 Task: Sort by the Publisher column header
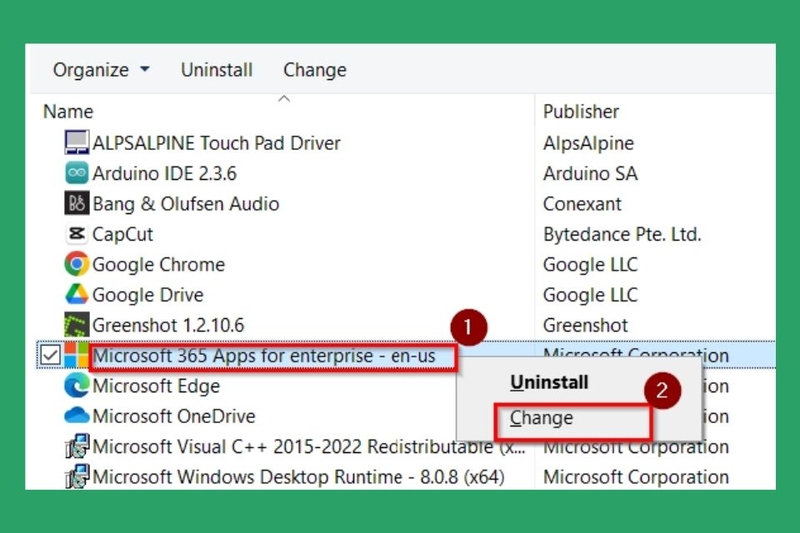[x=581, y=111]
